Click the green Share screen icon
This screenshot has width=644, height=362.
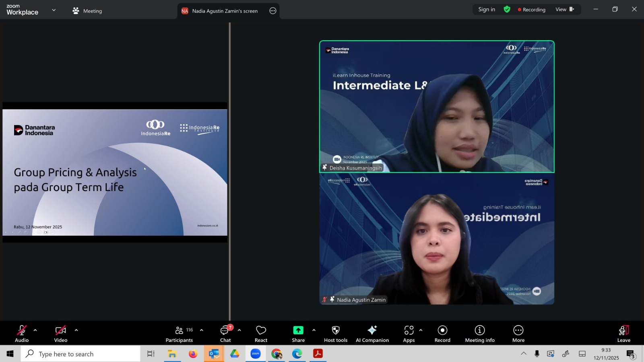tap(298, 330)
